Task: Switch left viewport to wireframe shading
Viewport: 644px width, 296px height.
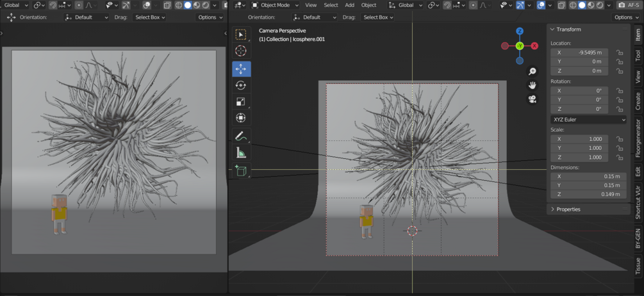Action: click(x=179, y=5)
